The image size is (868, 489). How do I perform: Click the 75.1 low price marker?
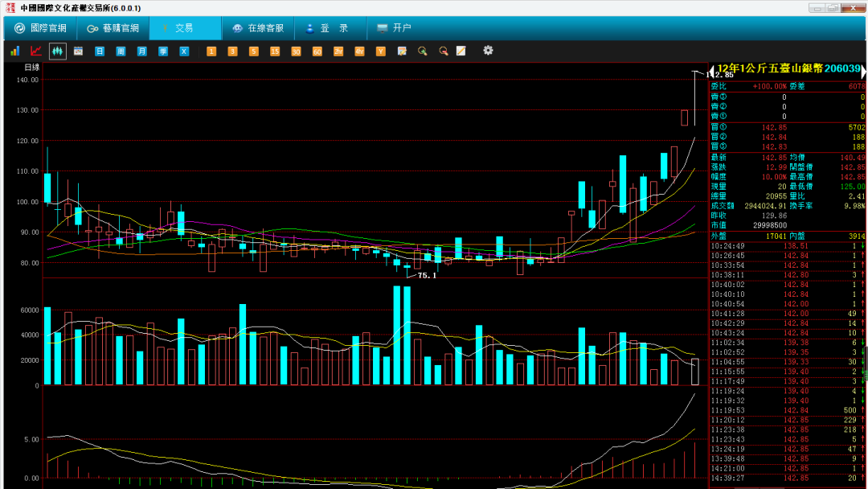pos(427,276)
